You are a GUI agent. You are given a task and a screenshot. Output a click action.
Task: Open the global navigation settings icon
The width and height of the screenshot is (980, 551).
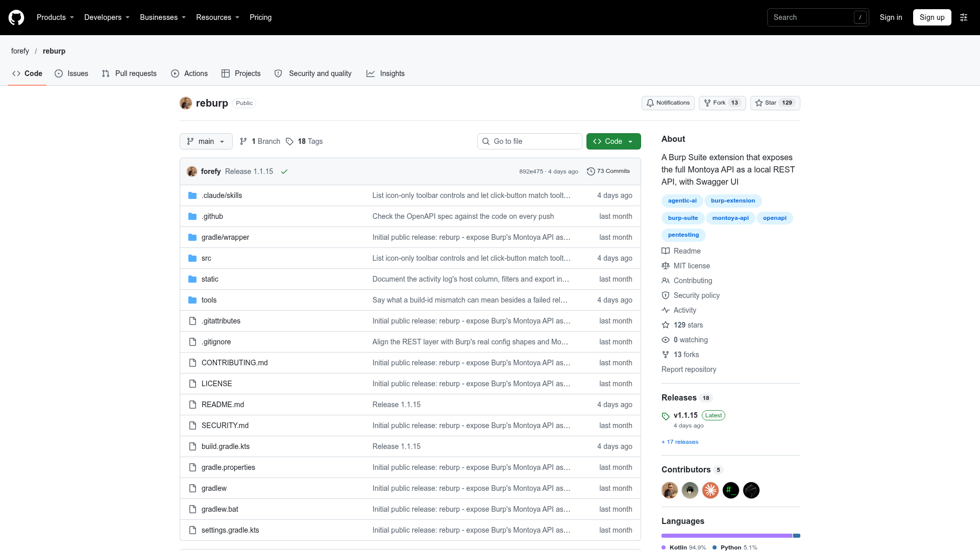pyautogui.click(x=964, y=17)
